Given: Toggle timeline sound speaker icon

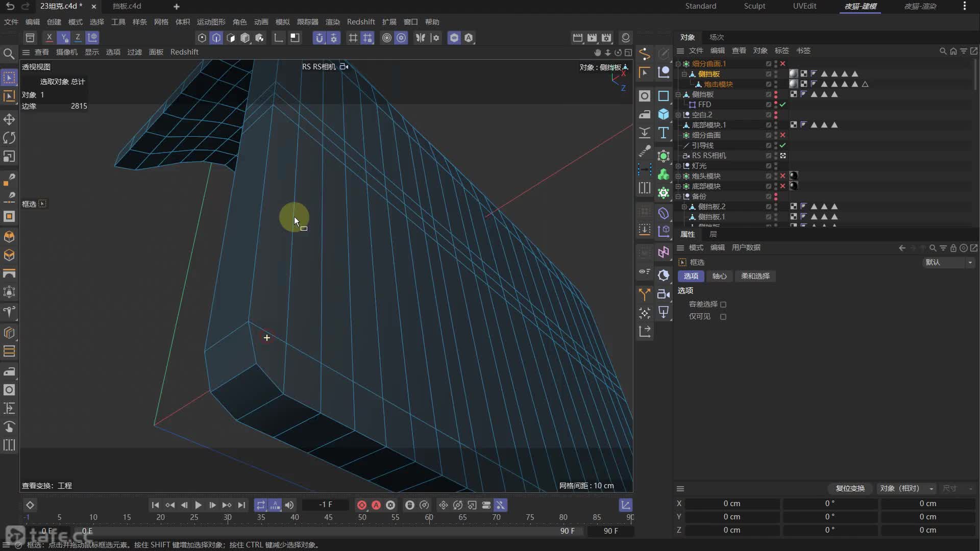Looking at the screenshot, I should [x=289, y=505].
